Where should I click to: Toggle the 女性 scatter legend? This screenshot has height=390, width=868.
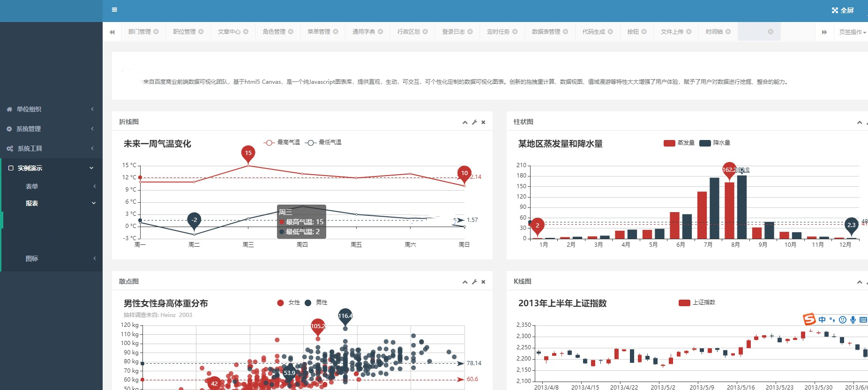pyautogui.click(x=289, y=302)
